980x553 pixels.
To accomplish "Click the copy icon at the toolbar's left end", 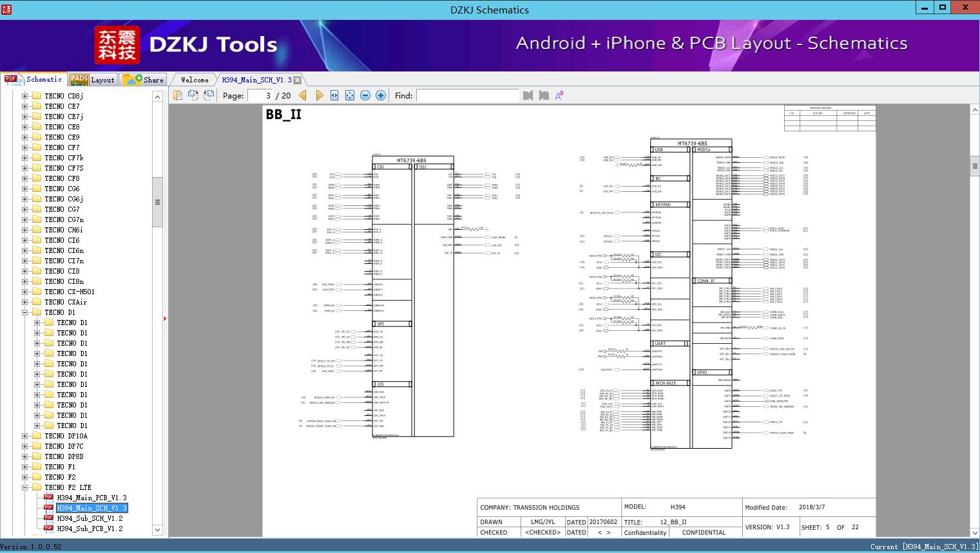I will 178,95.
